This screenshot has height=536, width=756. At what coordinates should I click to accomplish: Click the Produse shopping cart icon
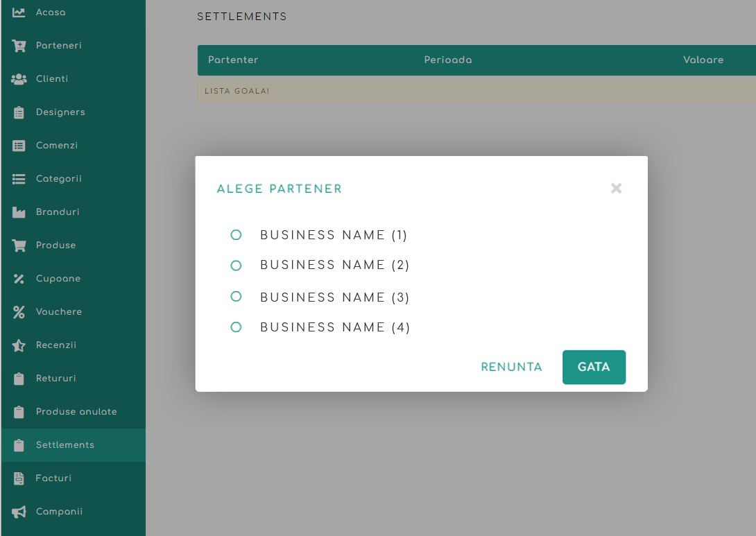click(19, 245)
